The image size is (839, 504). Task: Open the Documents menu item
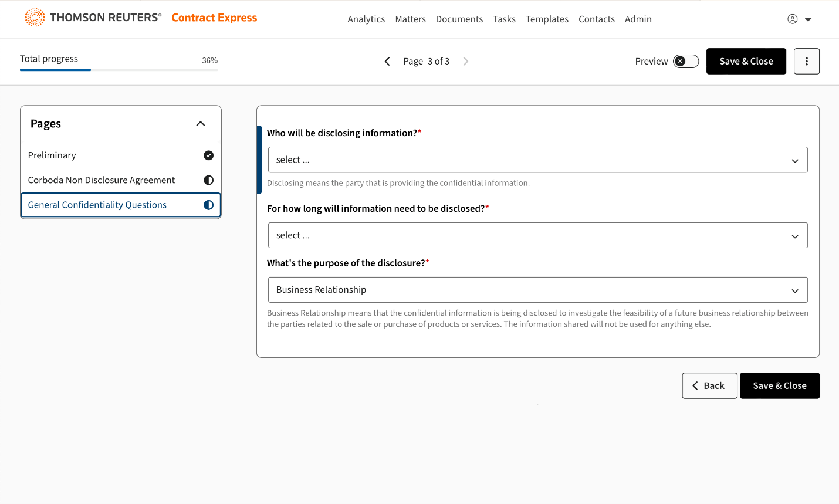pyautogui.click(x=459, y=19)
